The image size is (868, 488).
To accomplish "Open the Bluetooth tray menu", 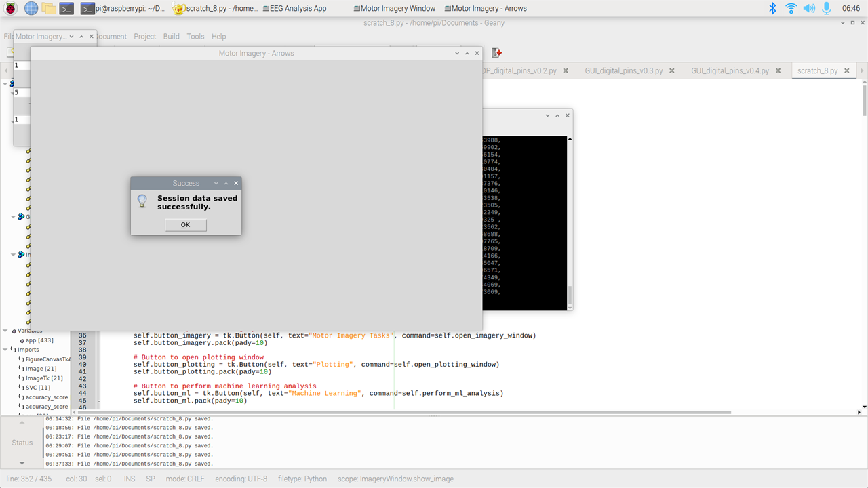I will [772, 8].
